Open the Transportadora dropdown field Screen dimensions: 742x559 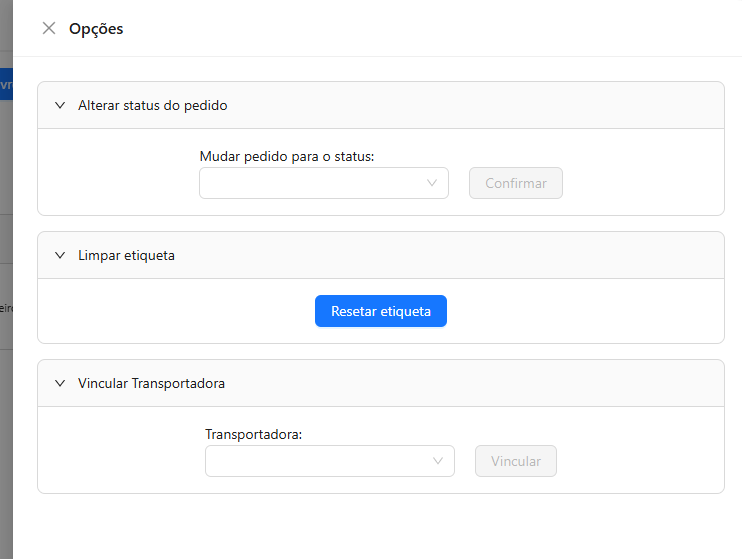coord(319,461)
